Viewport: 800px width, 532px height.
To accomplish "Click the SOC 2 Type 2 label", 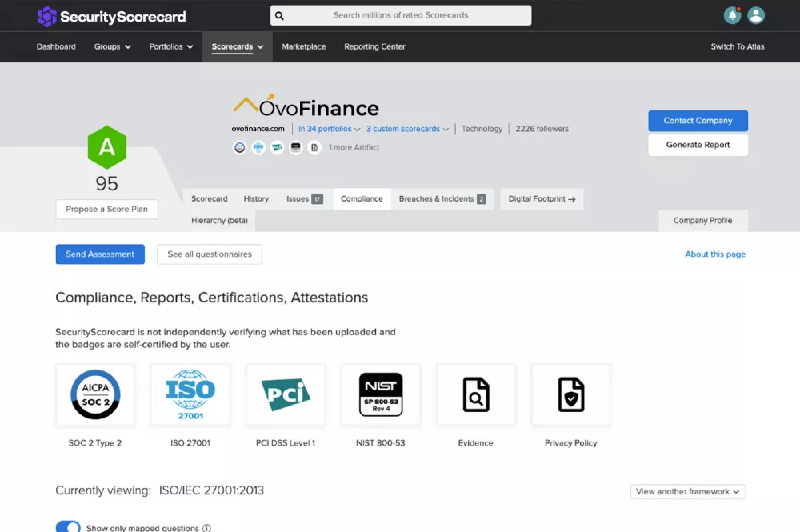I will (x=95, y=443).
